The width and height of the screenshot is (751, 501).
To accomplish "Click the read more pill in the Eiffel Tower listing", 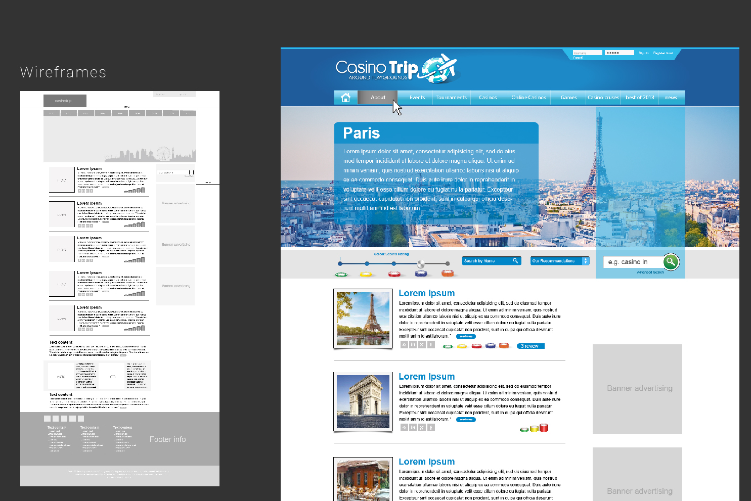I will [x=466, y=336].
